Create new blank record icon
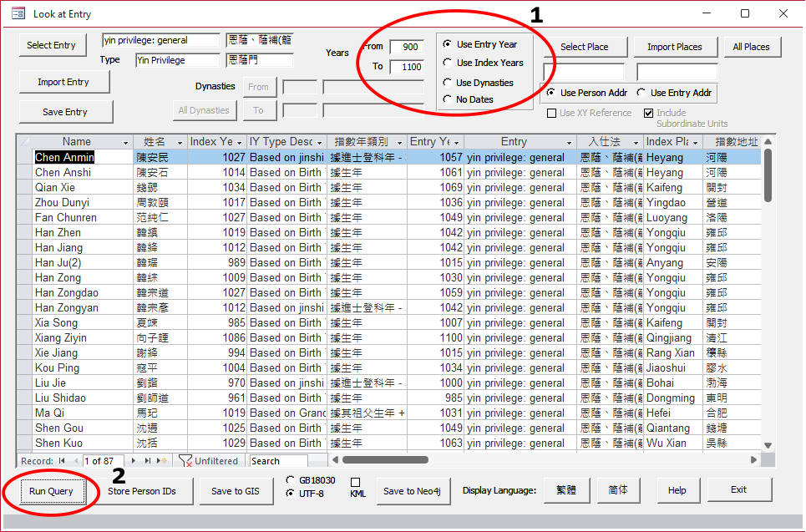Viewport: 806px width, 532px height. (x=163, y=461)
